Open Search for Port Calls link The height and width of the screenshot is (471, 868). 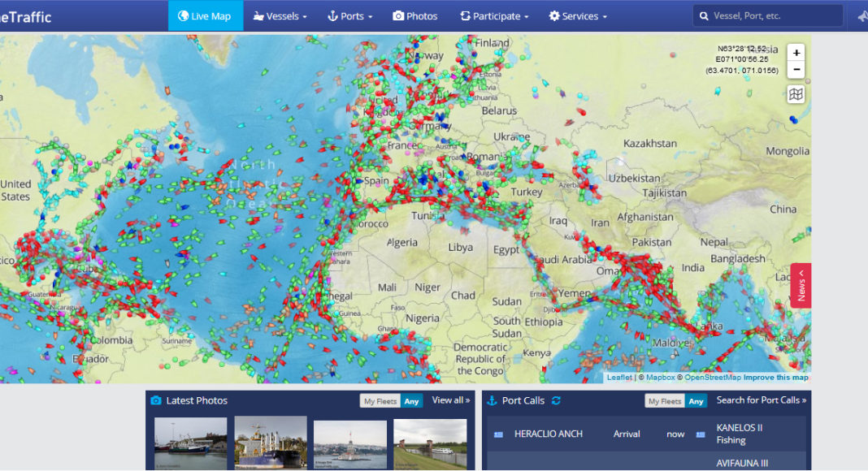[761, 400]
